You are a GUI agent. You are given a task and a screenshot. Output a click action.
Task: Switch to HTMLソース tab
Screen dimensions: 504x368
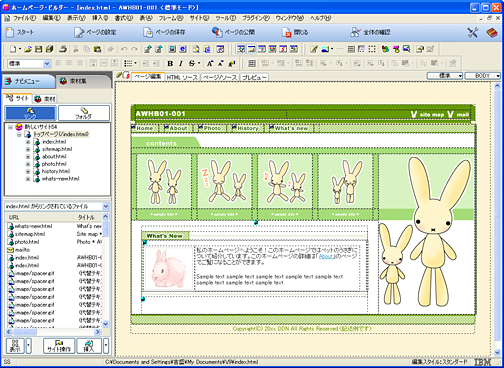point(182,77)
